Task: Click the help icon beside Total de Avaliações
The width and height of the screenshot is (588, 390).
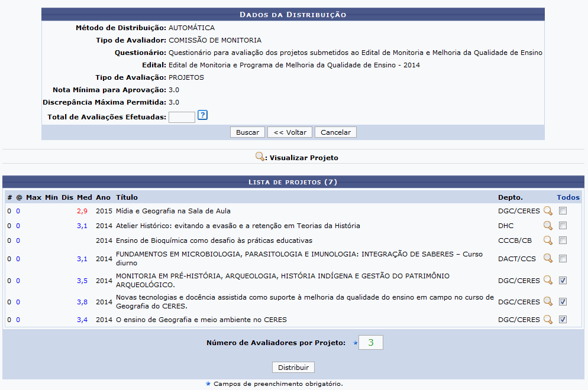Action: (202, 115)
